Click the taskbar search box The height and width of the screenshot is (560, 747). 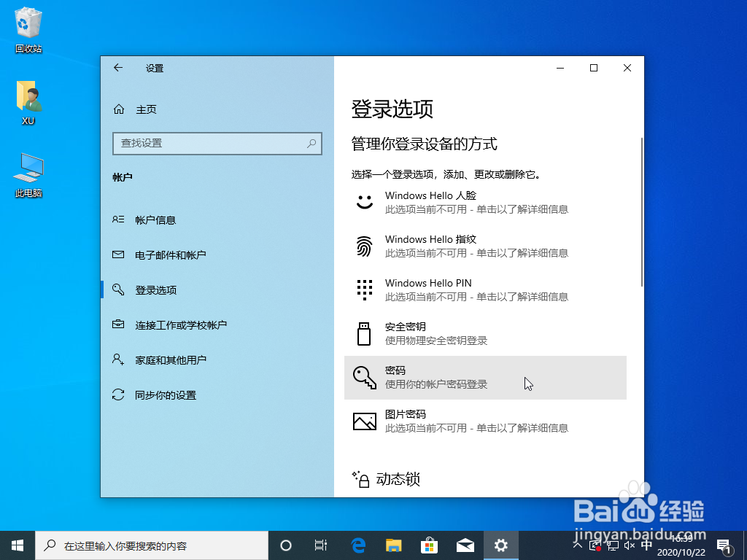[152, 545]
